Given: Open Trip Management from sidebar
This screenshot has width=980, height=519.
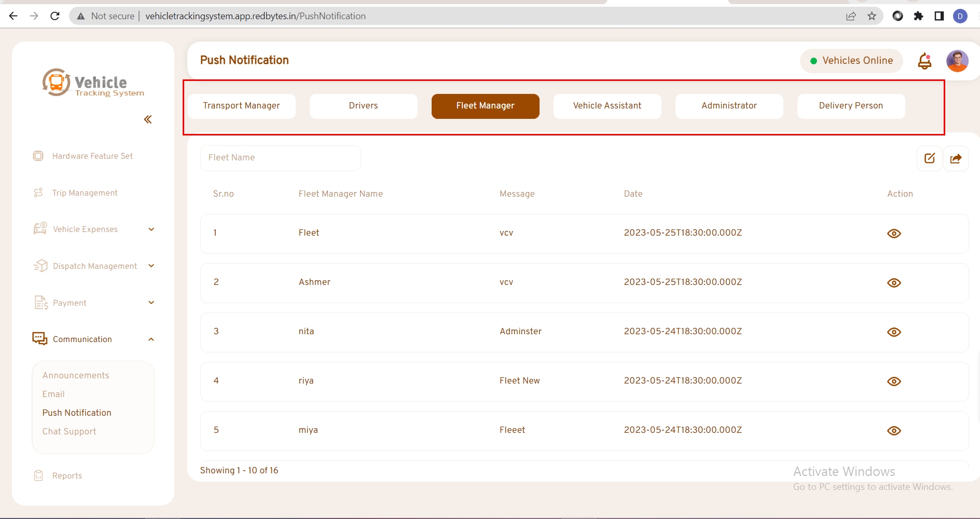Looking at the screenshot, I should point(85,193).
